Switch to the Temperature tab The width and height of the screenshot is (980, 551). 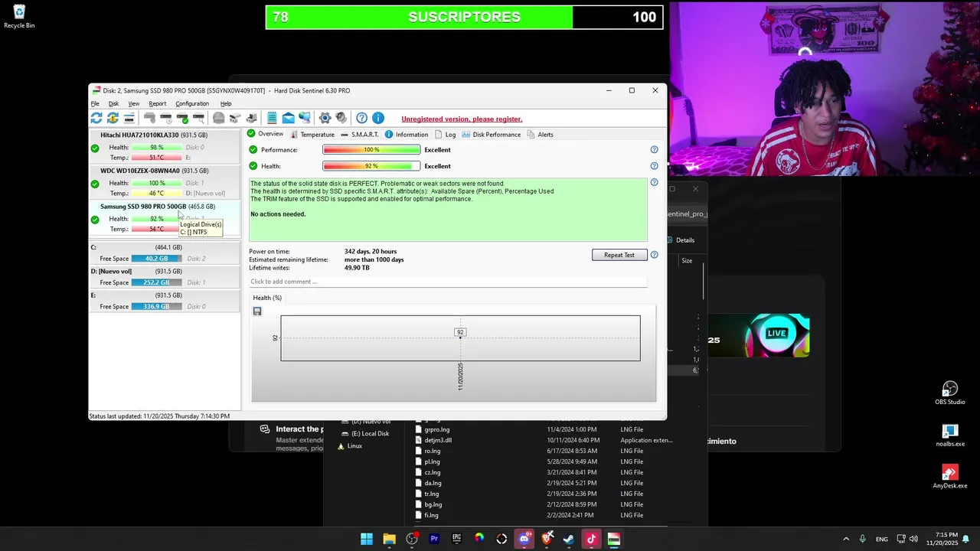coord(312,135)
